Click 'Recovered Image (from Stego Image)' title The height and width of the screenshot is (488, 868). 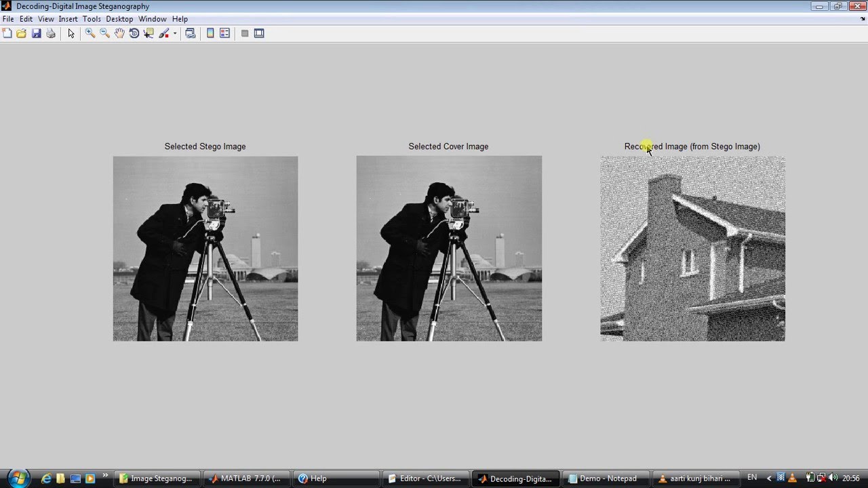[692, 146]
